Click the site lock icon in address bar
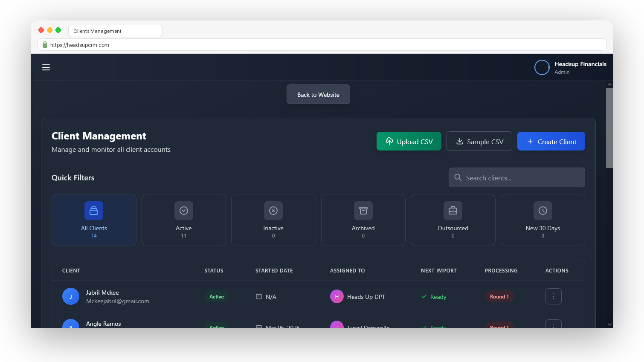Image resolution: width=644 pixels, height=362 pixels. 45,45
